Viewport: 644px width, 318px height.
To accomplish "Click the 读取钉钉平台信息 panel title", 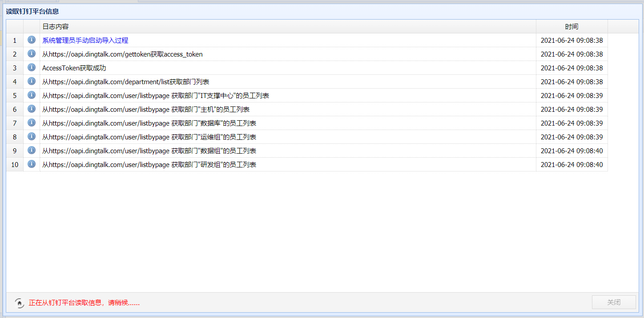I will click(x=32, y=11).
